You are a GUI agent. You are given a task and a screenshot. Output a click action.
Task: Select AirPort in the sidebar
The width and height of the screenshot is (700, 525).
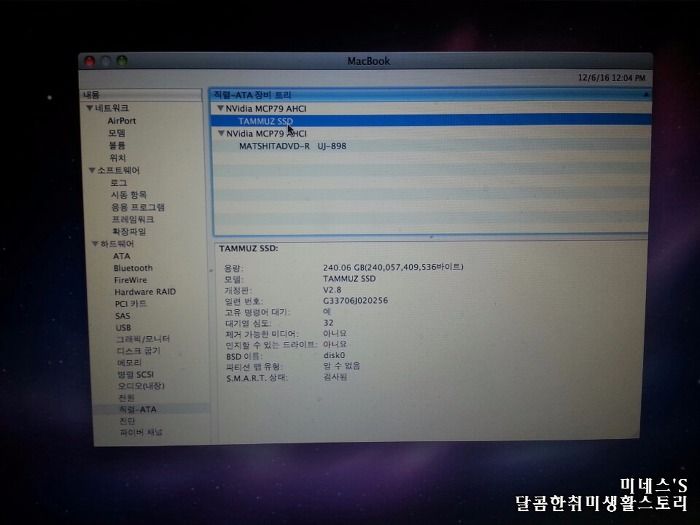point(121,121)
